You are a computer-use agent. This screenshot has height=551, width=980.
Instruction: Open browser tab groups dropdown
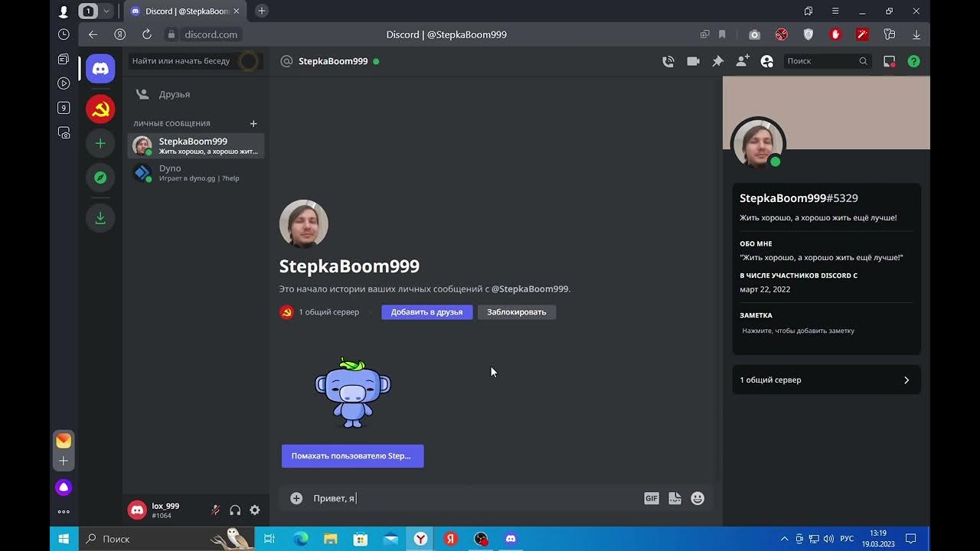(106, 11)
